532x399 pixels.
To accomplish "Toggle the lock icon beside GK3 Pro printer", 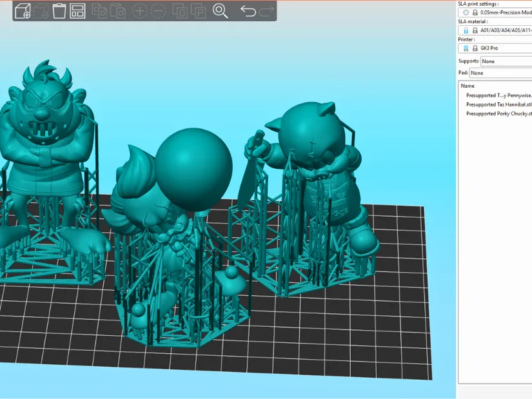I will point(475,48).
